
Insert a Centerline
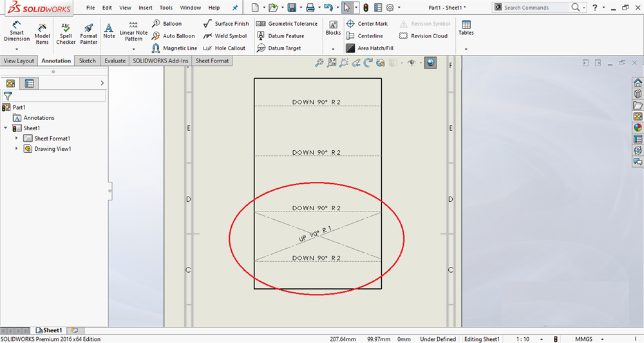click(365, 35)
